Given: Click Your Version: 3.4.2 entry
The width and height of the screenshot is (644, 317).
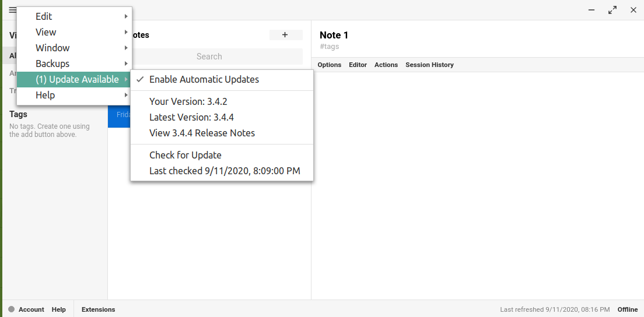Looking at the screenshot, I should coord(222,101).
